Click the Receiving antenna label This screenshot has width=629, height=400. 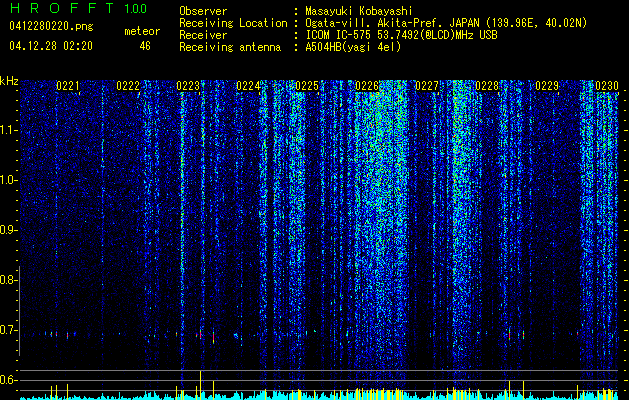(230, 47)
